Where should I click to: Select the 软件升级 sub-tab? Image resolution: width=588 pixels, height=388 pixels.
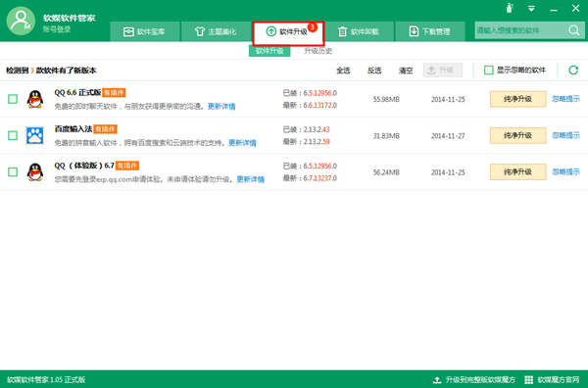[x=269, y=51]
